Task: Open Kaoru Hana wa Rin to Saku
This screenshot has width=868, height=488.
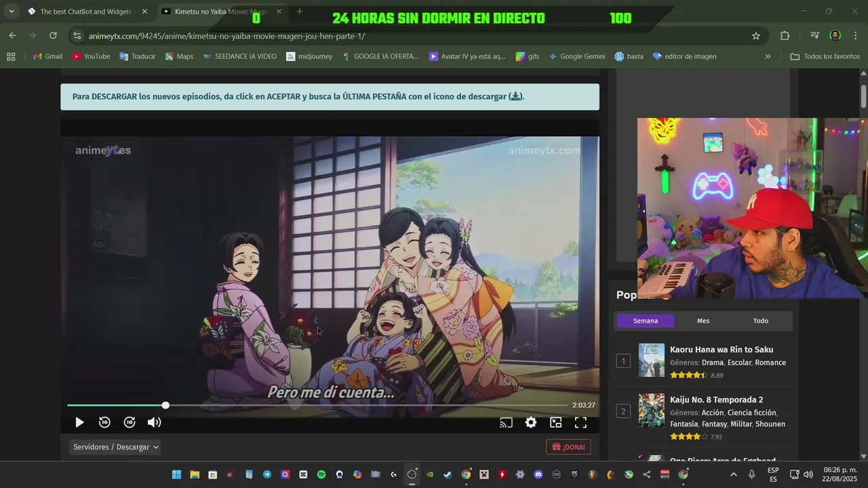Action: pyautogui.click(x=722, y=350)
